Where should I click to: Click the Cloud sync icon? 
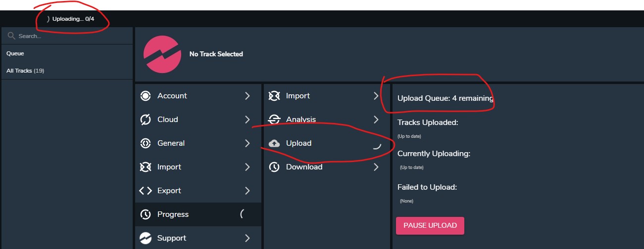146,120
